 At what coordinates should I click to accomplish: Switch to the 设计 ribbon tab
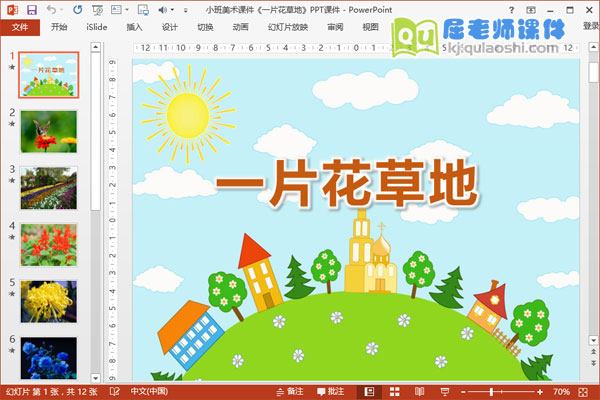point(170,27)
